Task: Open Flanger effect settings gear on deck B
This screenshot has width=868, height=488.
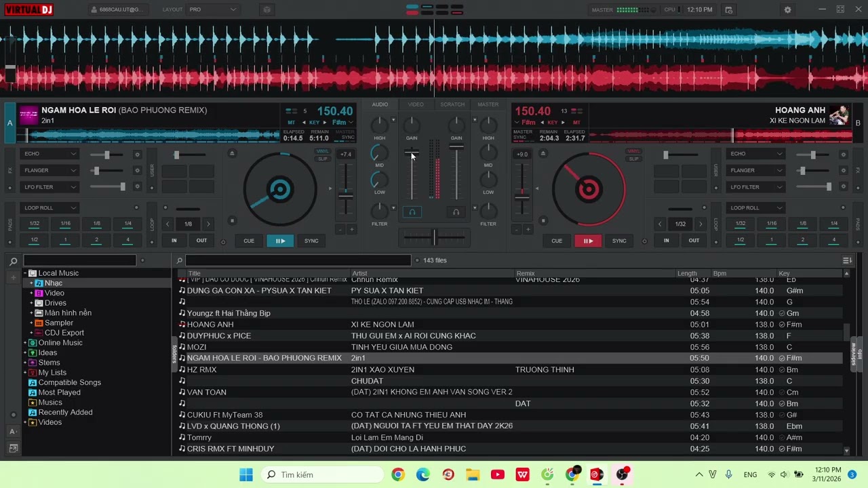Action: coord(843,171)
